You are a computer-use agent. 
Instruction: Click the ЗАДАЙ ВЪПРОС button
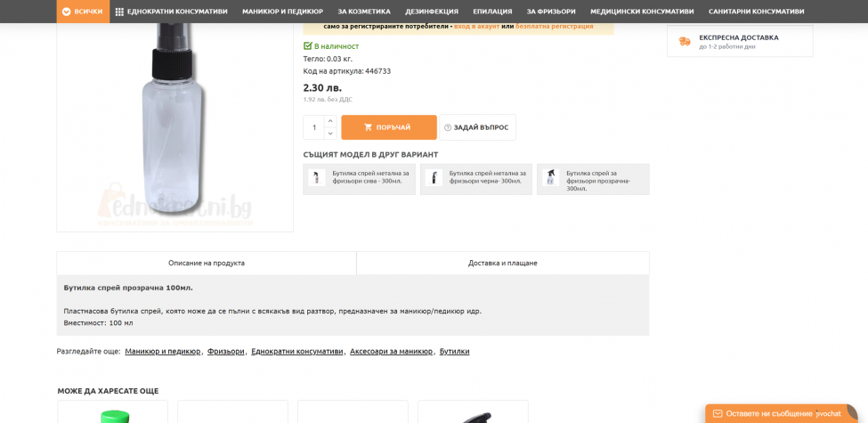tap(477, 127)
